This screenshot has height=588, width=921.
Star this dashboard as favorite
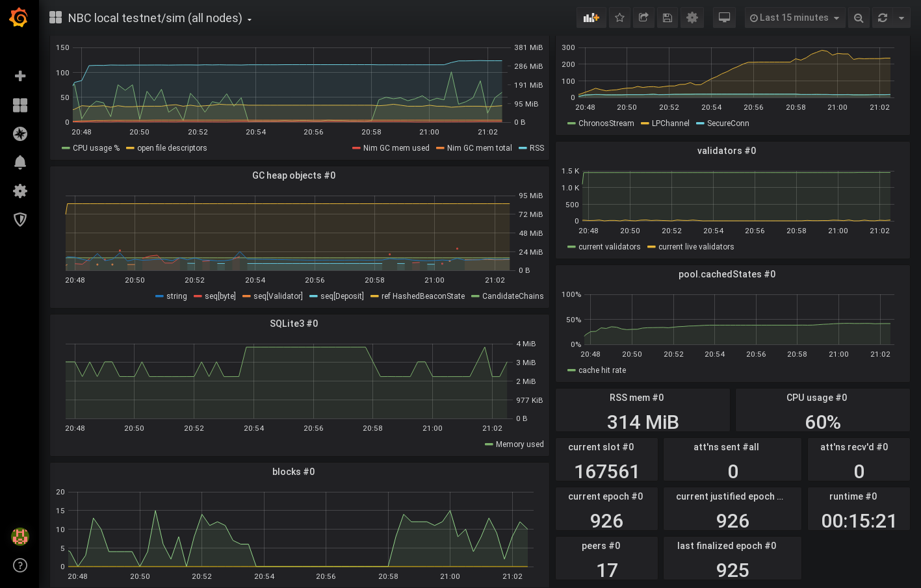pos(619,18)
